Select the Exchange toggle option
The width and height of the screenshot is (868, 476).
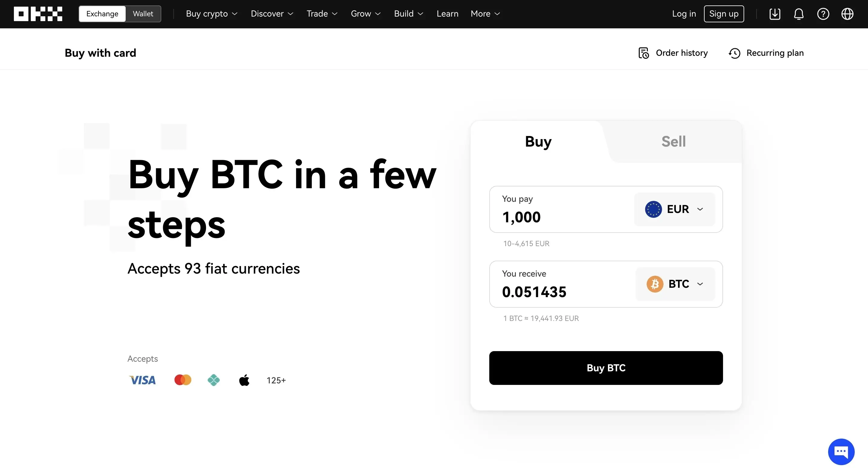pyautogui.click(x=102, y=14)
